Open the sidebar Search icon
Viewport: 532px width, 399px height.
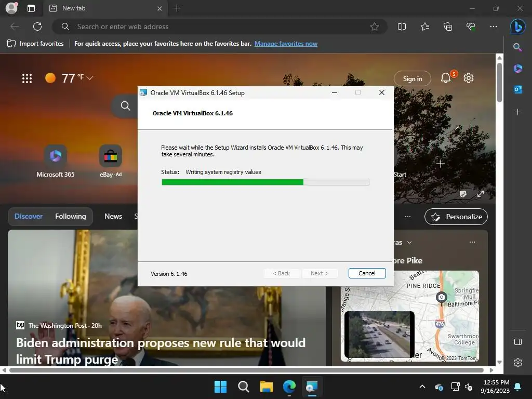[517, 47]
